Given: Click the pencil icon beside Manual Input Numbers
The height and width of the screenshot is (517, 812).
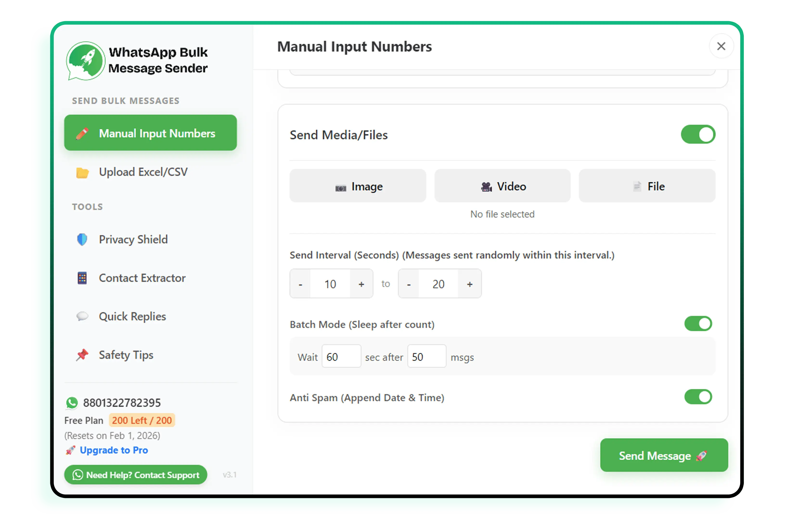Looking at the screenshot, I should click(x=82, y=133).
